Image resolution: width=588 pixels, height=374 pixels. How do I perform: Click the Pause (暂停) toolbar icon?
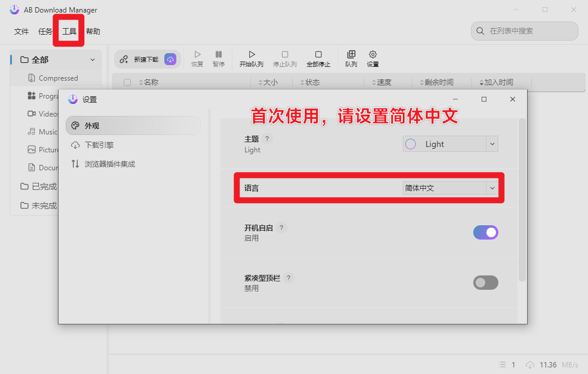coord(219,58)
